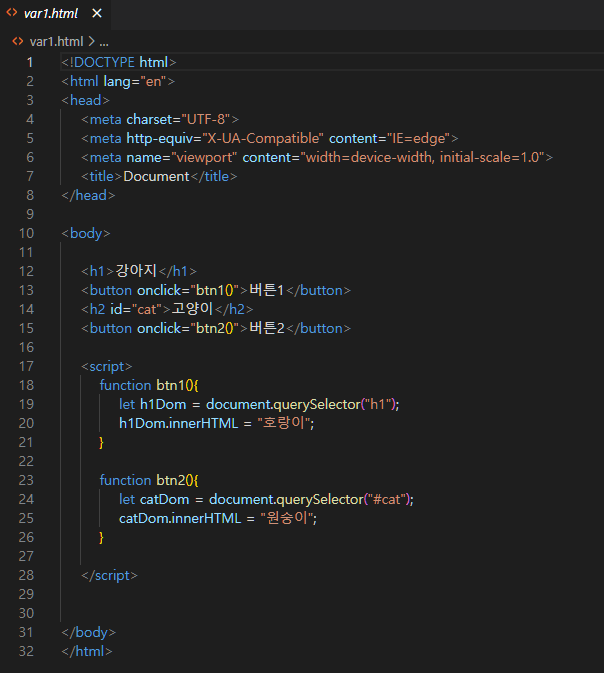The height and width of the screenshot is (673, 604).
Task: Click the let catDom querySelector line
Action: coord(266,499)
